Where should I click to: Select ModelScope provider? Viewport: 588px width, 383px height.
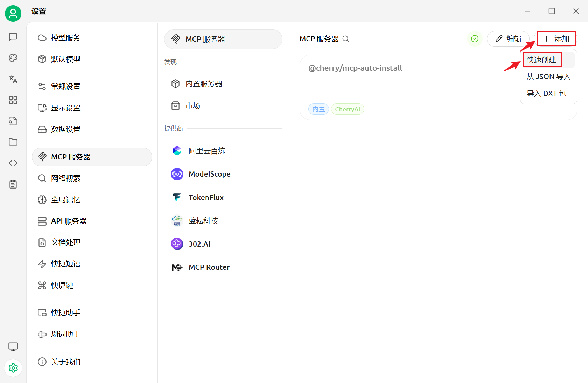[x=223, y=174]
